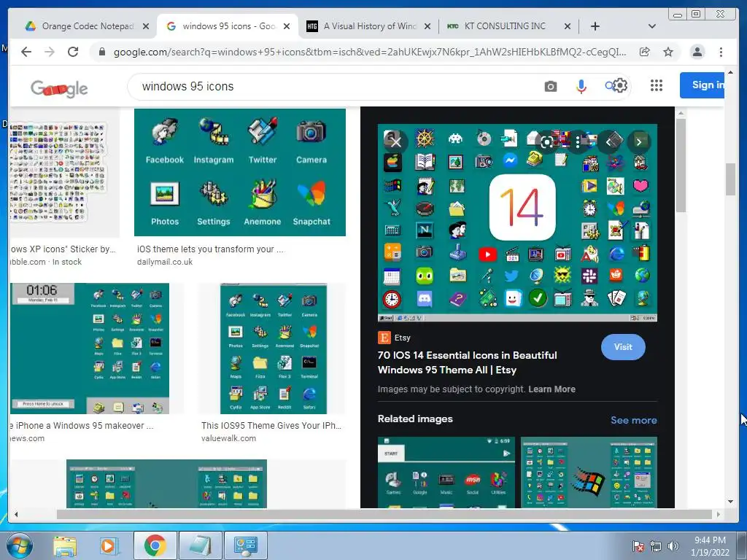Launch Windows Media Player from taskbar
This screenshot has width=747, height=560.
(x=108, y=545)
